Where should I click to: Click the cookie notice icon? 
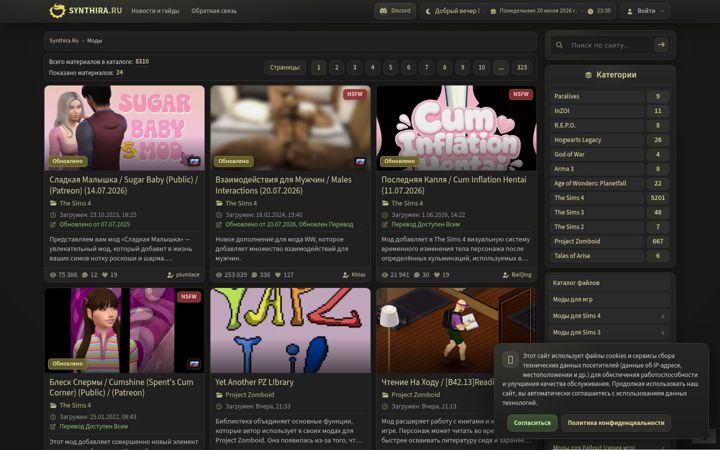point(510,360)
